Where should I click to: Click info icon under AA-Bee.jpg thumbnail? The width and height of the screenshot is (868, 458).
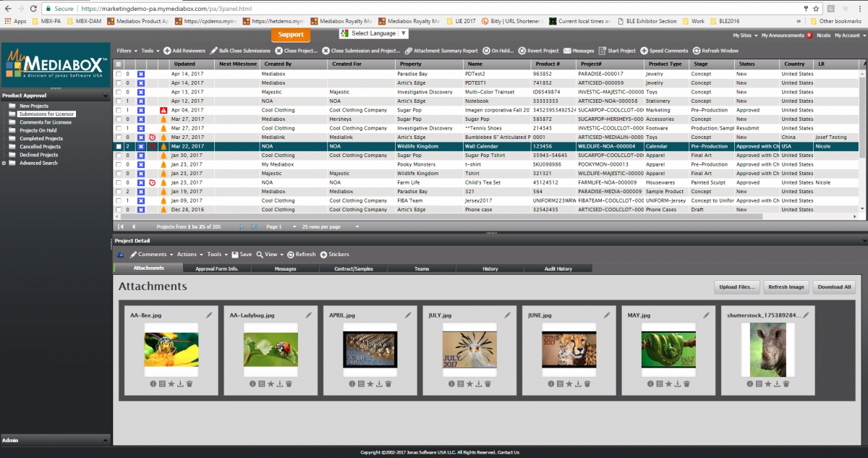pyautogui.click(x=153, y=383)
